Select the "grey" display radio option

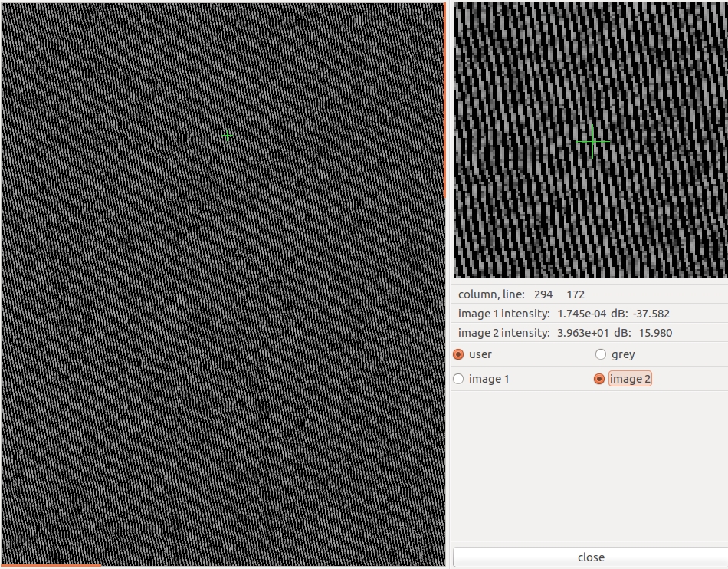601,354
